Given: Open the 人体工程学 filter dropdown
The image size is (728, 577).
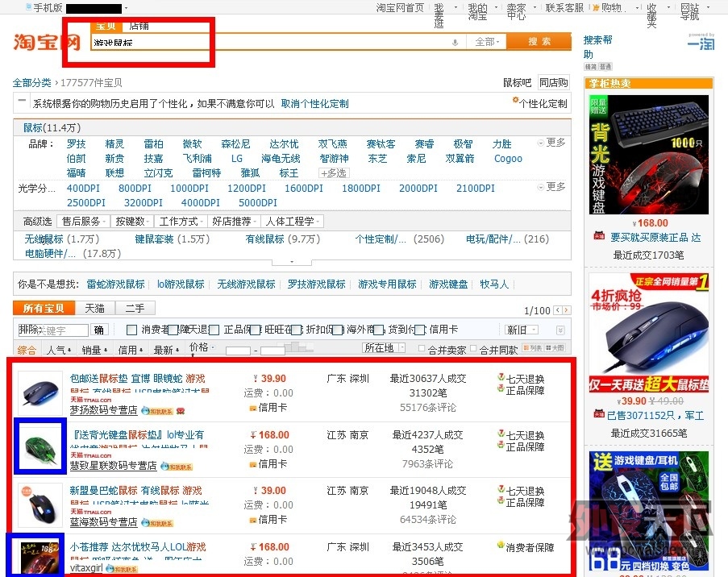Looking at the screenshot, I should coord(293,222).
